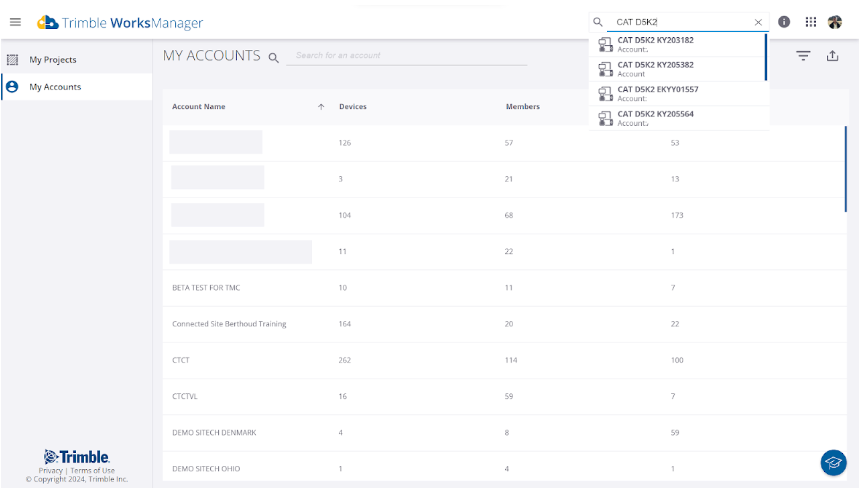Image resolution: width=859 pixels, height=489 pixels.
Task: Open the learning help cap button
Action: pyautogui.click(x=833, y=462)
